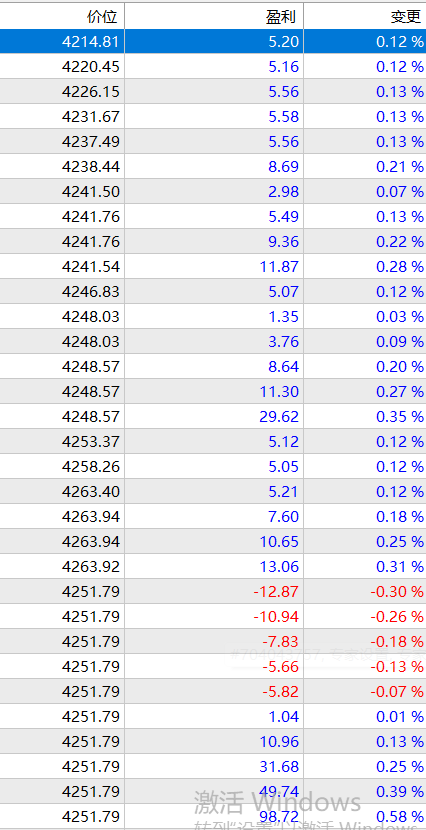The image size is (426, 830).
Task: Click the 0.35 % change cell
Action: (400, 417)
